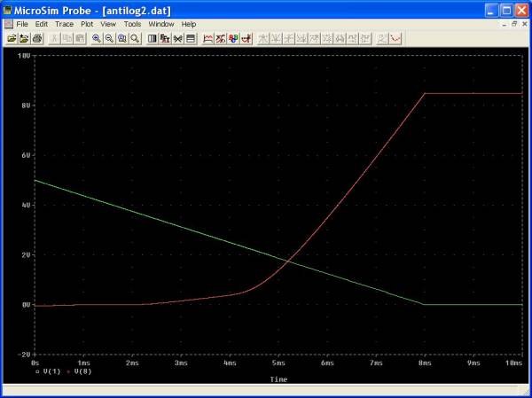Click the 10ms x-axis label
Image resolution: width=532 pixels, height=398 pixels.
point(513,363)
